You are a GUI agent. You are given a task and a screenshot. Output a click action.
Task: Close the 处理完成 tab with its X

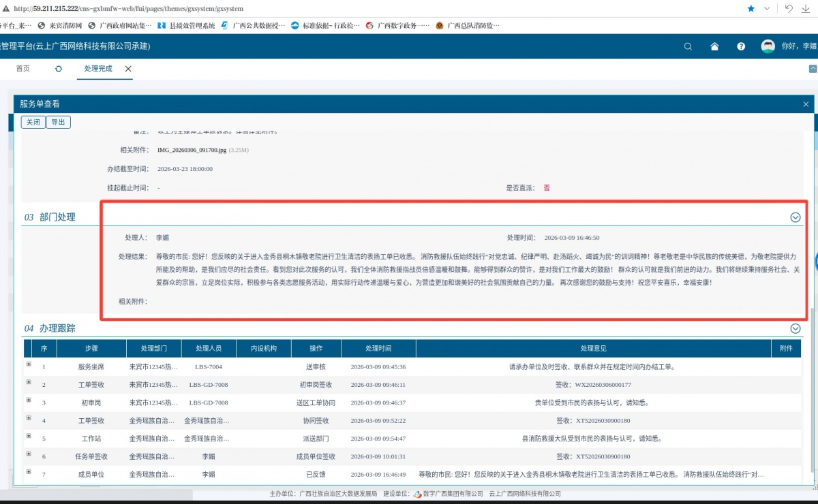pos(128,69)
